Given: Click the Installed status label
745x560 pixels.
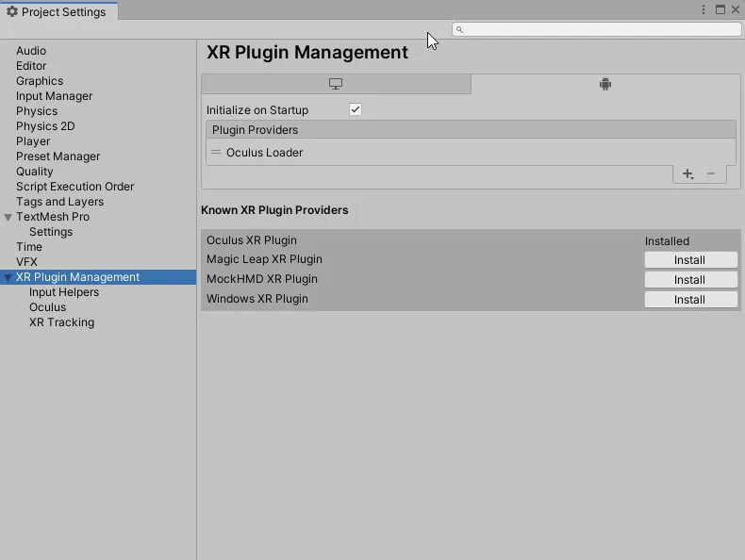Looking at the screenshot, I should pos(667,241).
